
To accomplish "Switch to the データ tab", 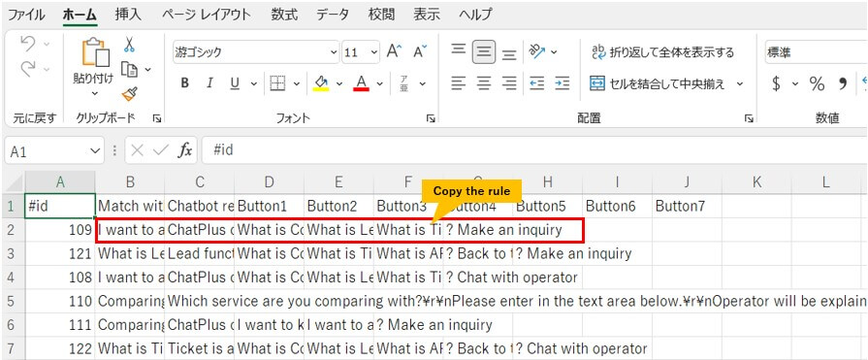I will tap(333, 15).
